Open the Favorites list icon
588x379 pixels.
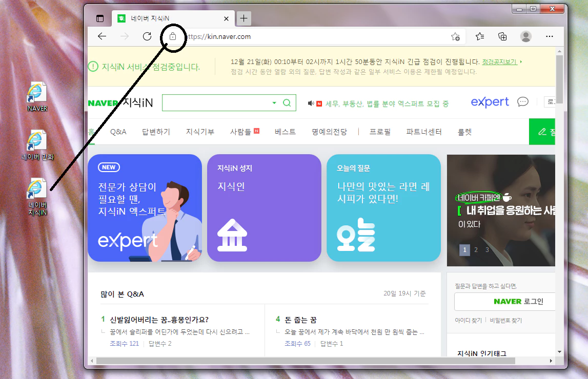(x=480, y=36)
